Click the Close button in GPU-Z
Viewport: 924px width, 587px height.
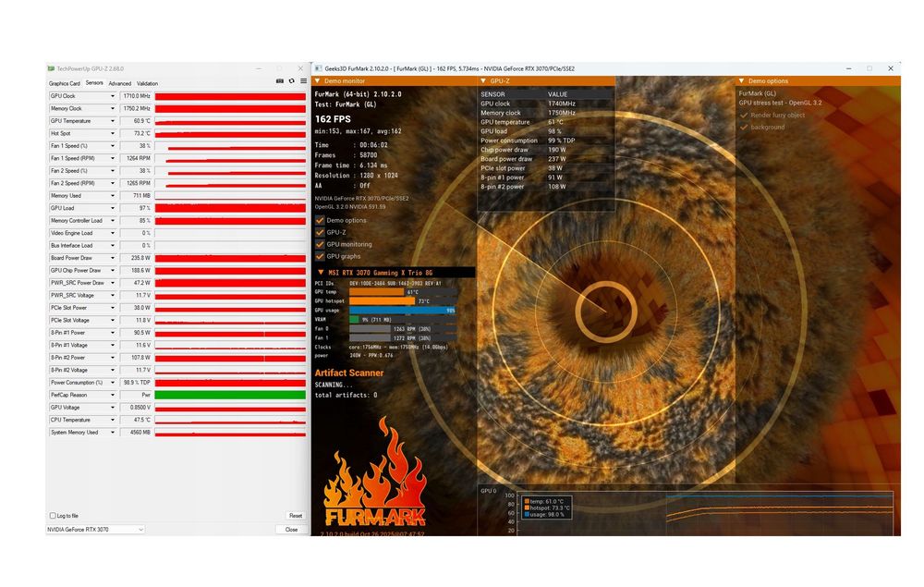(291, 530)
